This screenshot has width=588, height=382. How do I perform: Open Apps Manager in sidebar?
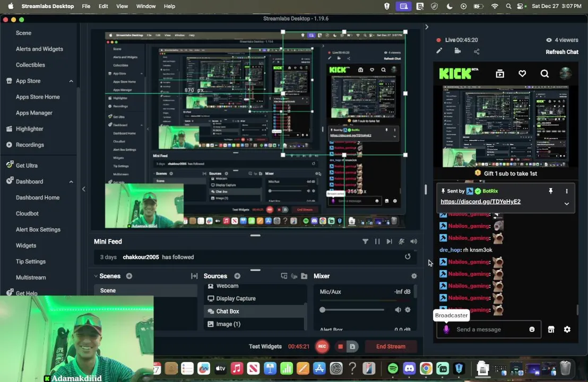(34, 113)
